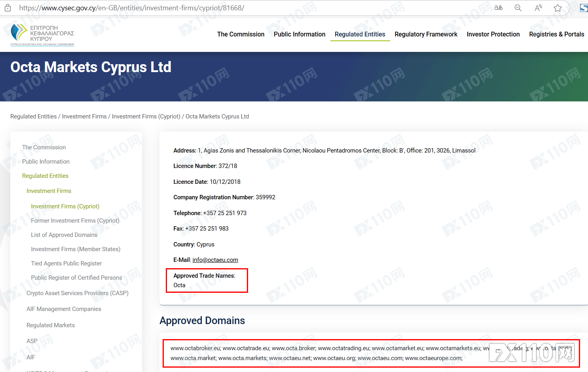The image size is (588, 372).
Task: Click the www.octatrading.eu domain text
Action: click(343, 348)
